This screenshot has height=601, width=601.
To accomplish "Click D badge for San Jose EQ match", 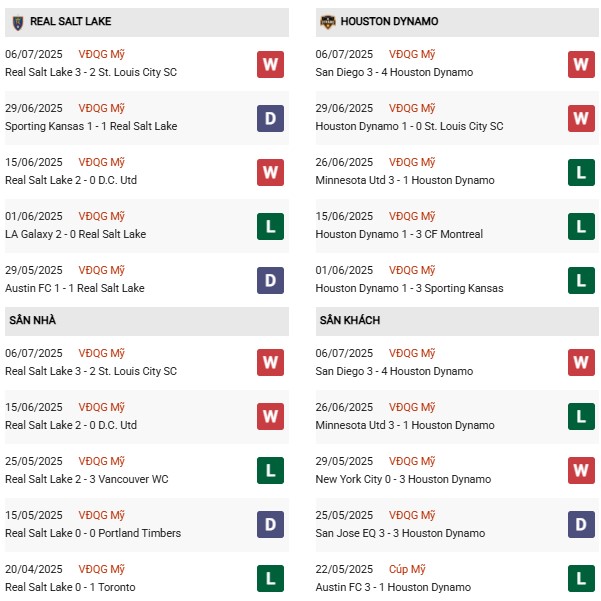I will coord(581,525).
